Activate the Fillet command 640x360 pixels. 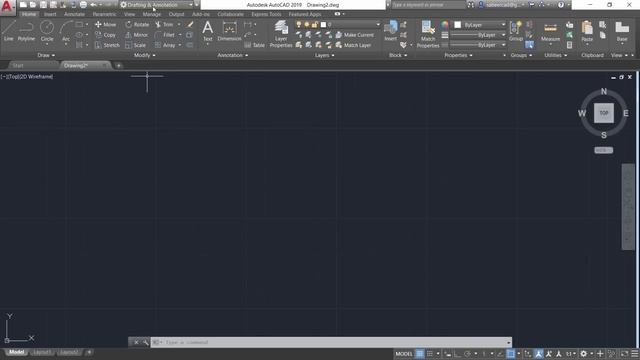(x=165, y=35)
